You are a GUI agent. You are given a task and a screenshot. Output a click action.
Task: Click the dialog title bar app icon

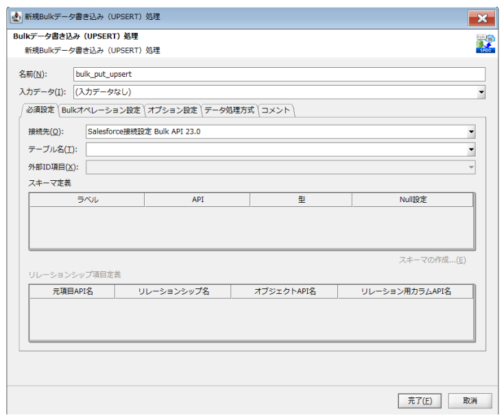point(16,16)
